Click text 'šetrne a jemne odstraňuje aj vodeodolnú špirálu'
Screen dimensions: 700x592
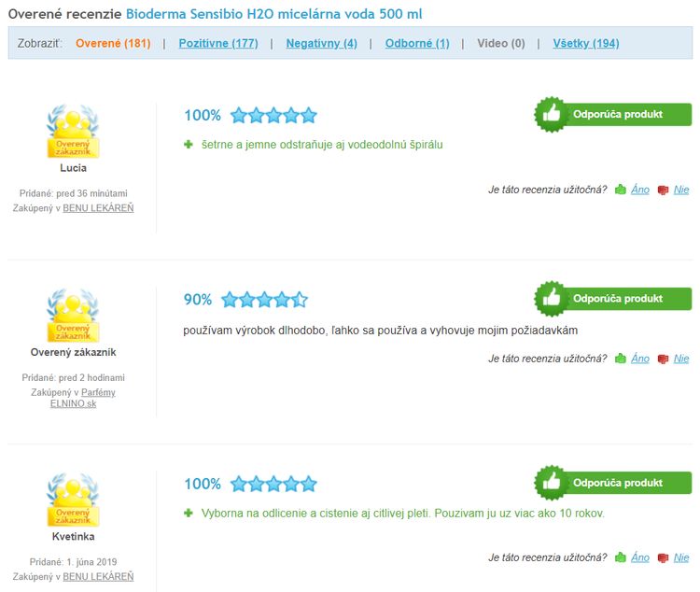[322, 145]
